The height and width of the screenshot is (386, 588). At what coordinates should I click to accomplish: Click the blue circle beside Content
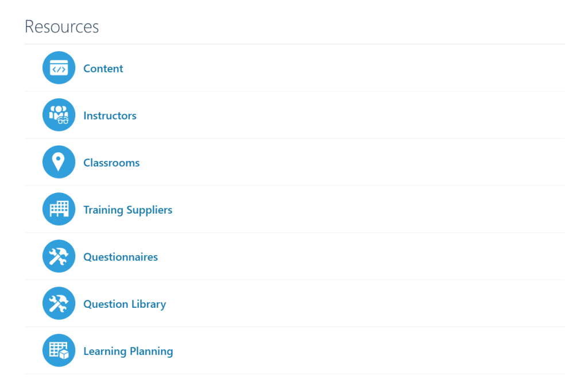pos(59,68)
